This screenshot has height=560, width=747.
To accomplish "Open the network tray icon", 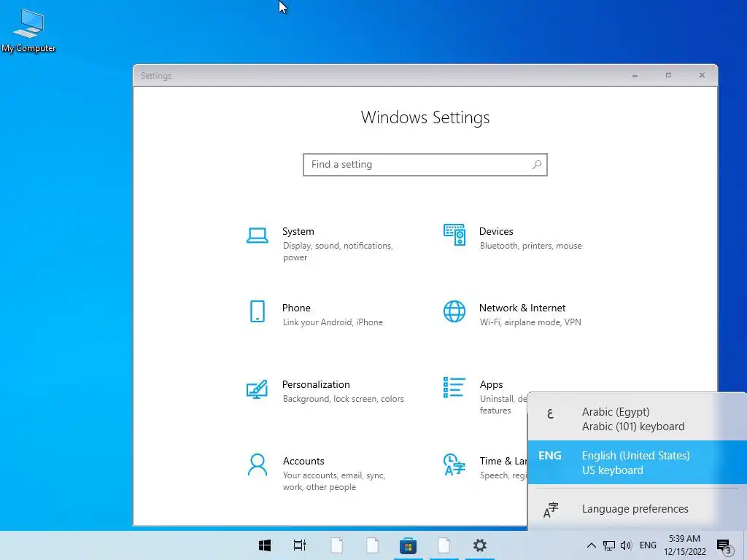I will tap(609, 545).
